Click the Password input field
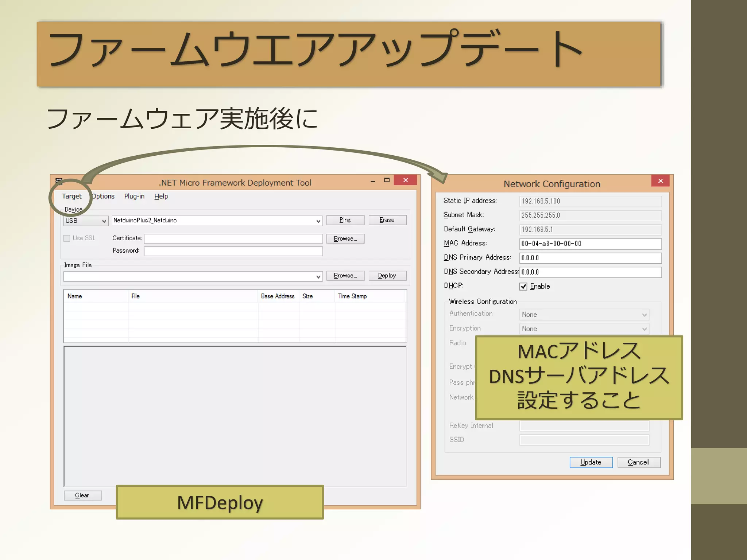The image size is (747, 560). (x=233, y=251)
